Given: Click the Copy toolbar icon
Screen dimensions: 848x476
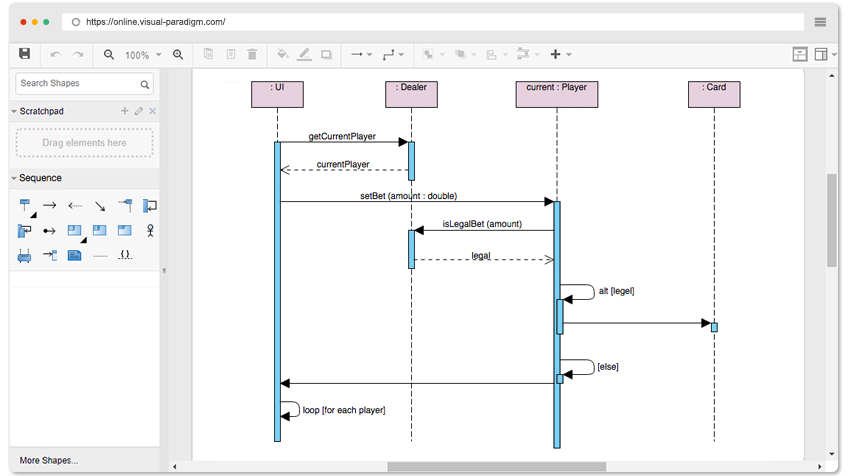Looking at the screenshot, I should pyautogui.click(x=208, y=54).
